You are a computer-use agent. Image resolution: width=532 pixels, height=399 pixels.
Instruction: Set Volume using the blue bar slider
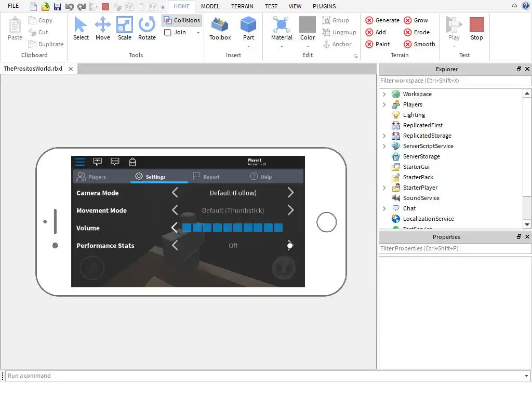tap(232, 228)
